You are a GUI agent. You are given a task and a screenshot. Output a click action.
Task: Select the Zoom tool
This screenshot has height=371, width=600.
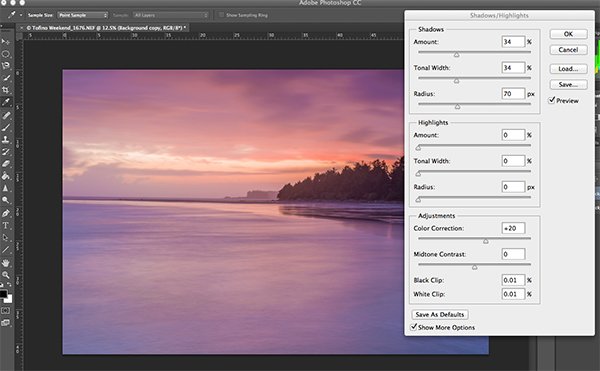tap(5, 275)
